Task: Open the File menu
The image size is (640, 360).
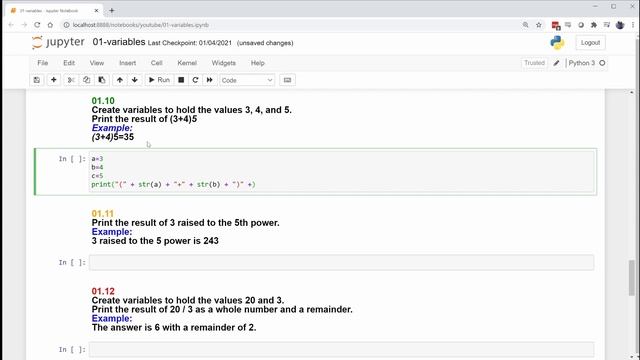Action: [x=42, y=63]
